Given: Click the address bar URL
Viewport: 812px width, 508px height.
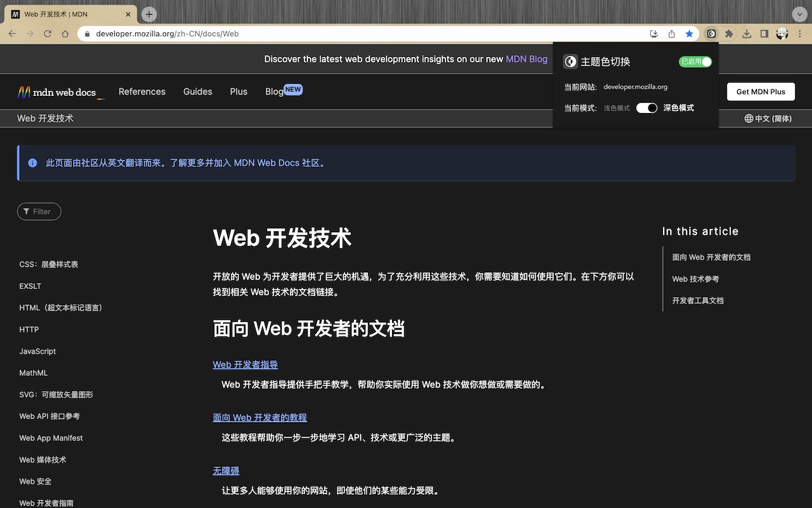Looking at the screenshot, I should coord(167,34).
